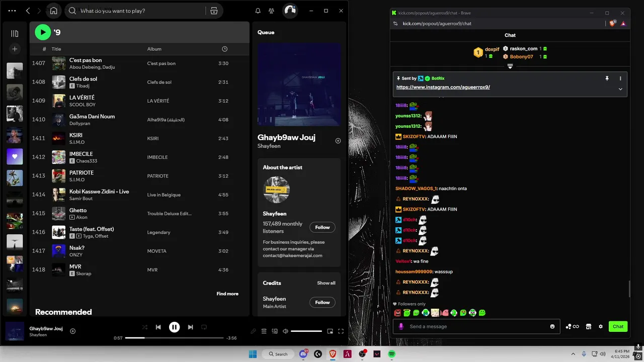Play the '9 playlist green button

tap(43, 32)
